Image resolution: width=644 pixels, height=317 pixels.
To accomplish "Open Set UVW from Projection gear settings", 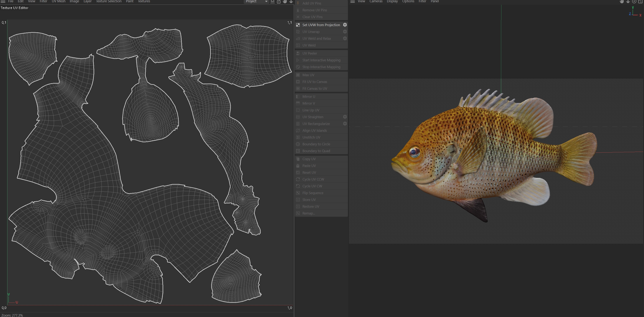I will click(x=345, y=25).
